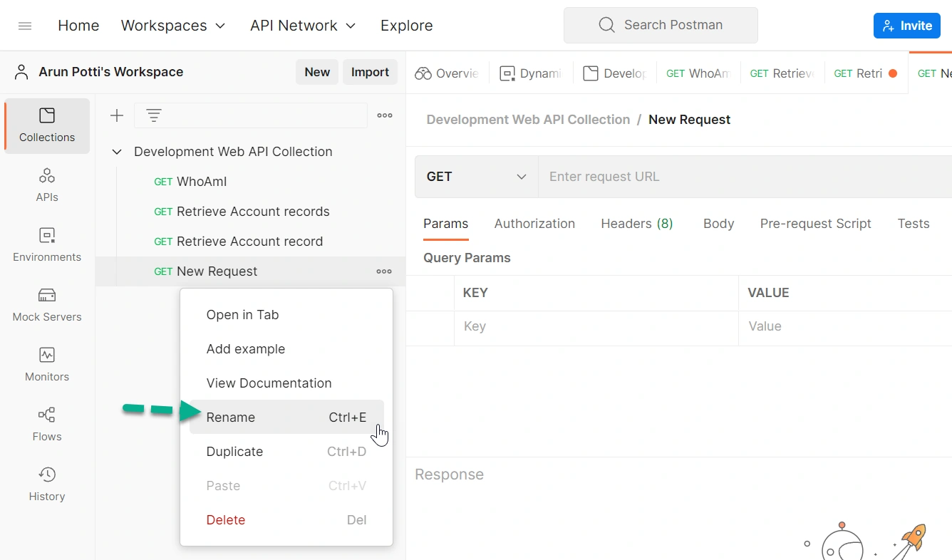
Task: Switch to the unsaved GET Retri tab
Action: pyautogui.click(x=865, y=73)
